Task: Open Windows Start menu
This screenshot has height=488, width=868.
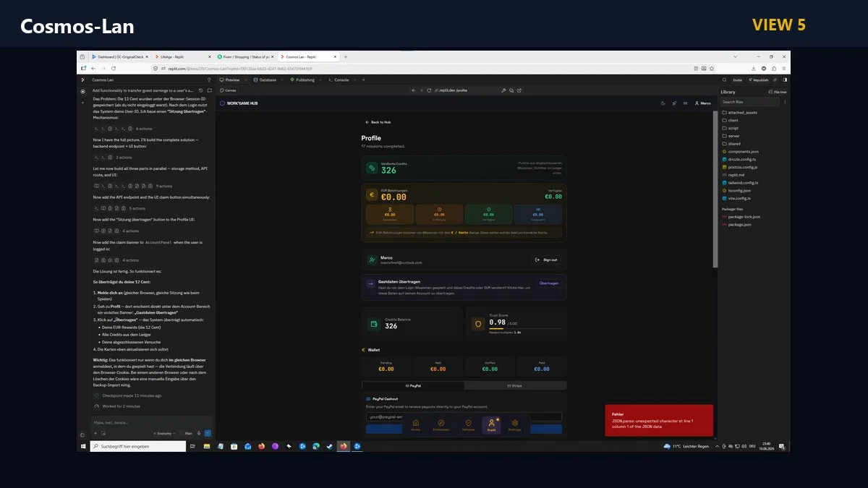Action: pyautogui.click(x=83, y=447)
